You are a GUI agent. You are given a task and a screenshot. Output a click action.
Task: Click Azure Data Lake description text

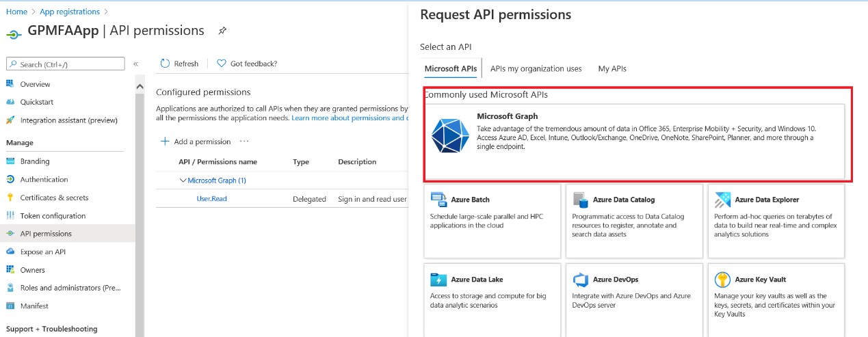coord(488,301)
